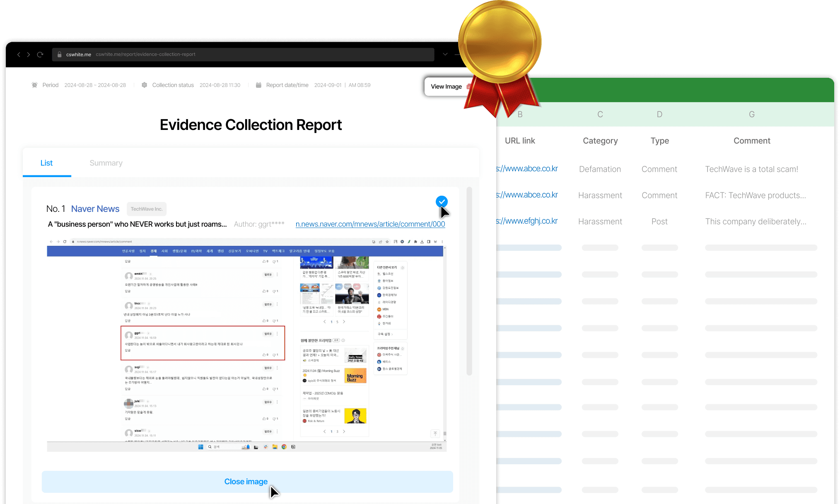
Task: Click the TechWave Inc. tag
Action: (147, 209)
